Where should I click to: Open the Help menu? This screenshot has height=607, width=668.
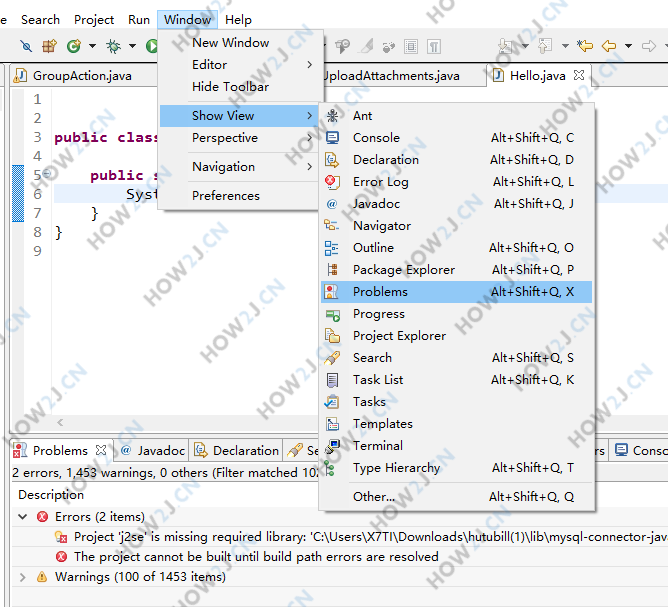(238, 20)
